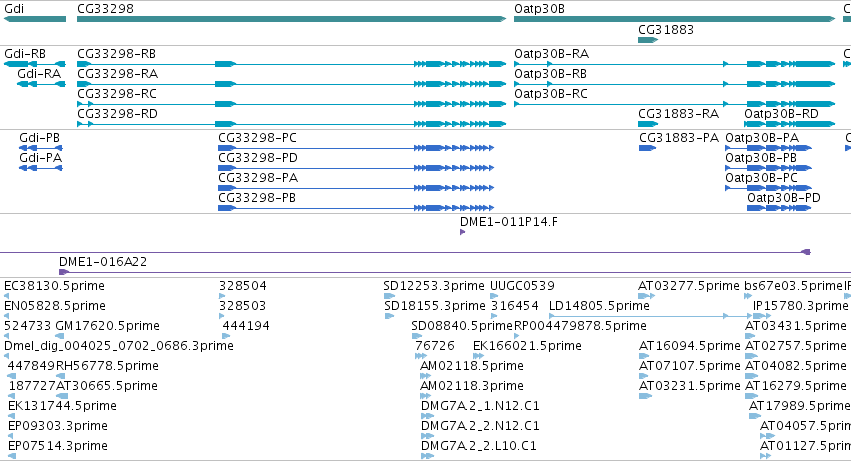Click the Dmel_dig_004025_0702_0686.3prime label
This screenshot has width=851, height=461.
click(118, 346)
